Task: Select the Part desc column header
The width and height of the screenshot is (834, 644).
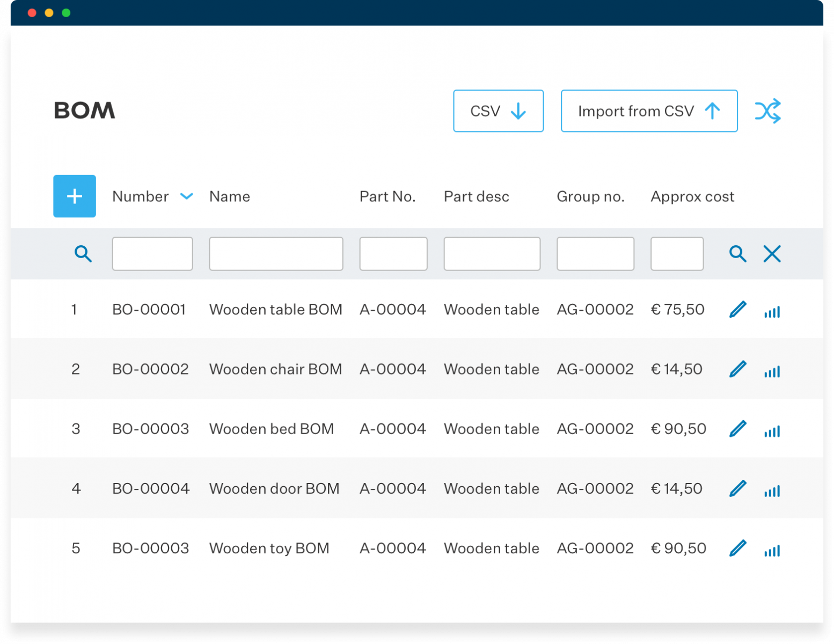Action: pos(476,196)
